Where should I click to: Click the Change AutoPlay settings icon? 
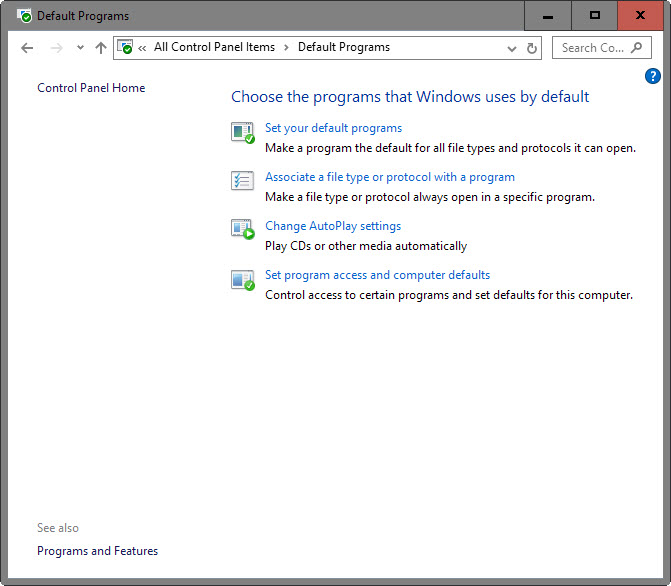coord(243,229)
